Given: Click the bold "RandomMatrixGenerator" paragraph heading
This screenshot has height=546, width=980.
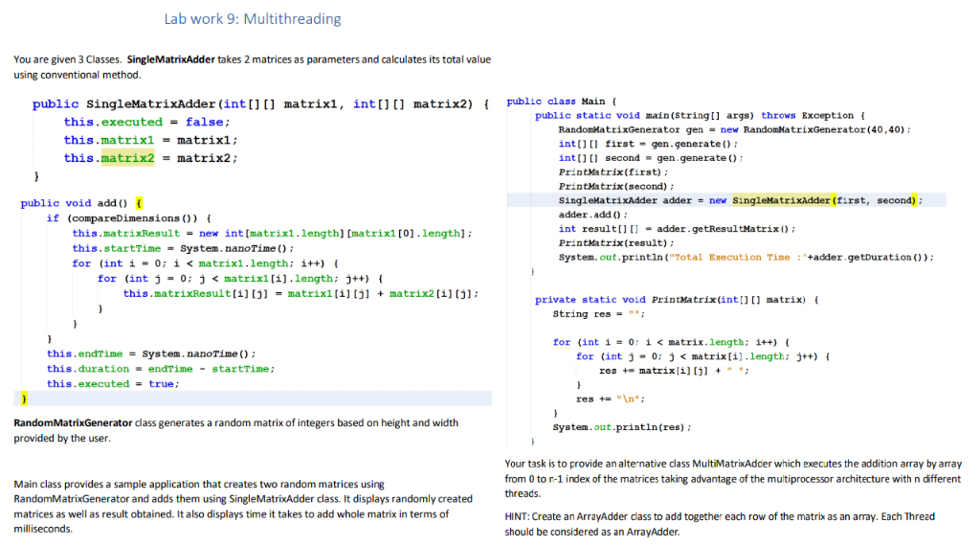Looking at the screenshot, I should pyautogui.click(x=73, y=422).
